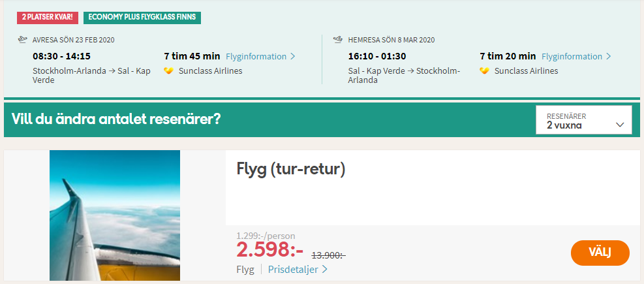Click the total price 2.598:-
Image resolution: width=644 pixels, height=284 pixels.
tap(270, 249)
